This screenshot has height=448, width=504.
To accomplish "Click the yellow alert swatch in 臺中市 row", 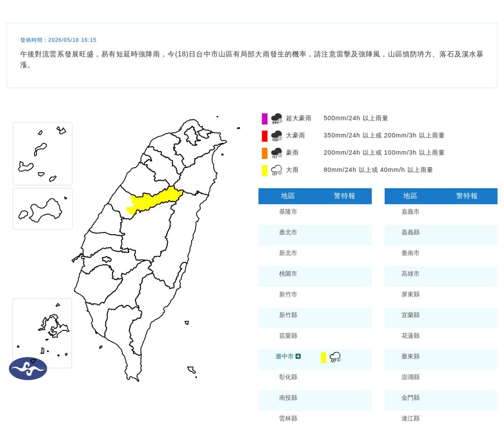I will [323, 357].
